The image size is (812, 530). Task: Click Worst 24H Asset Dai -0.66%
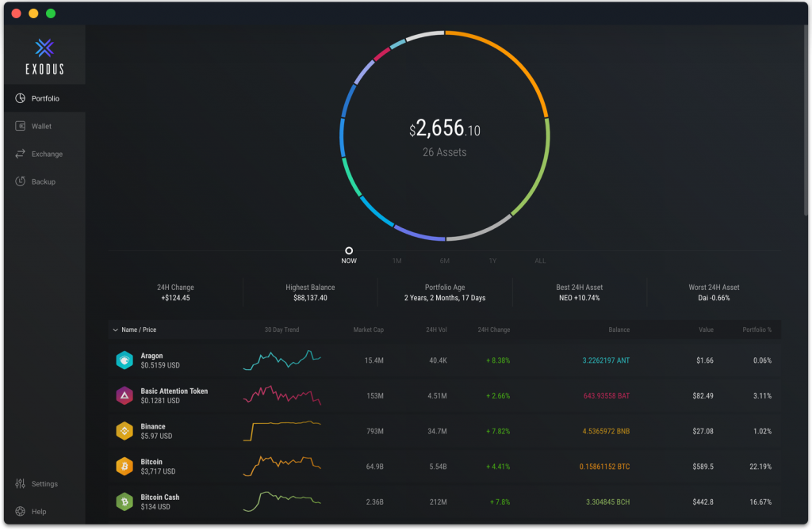click(x=714, y=292)
